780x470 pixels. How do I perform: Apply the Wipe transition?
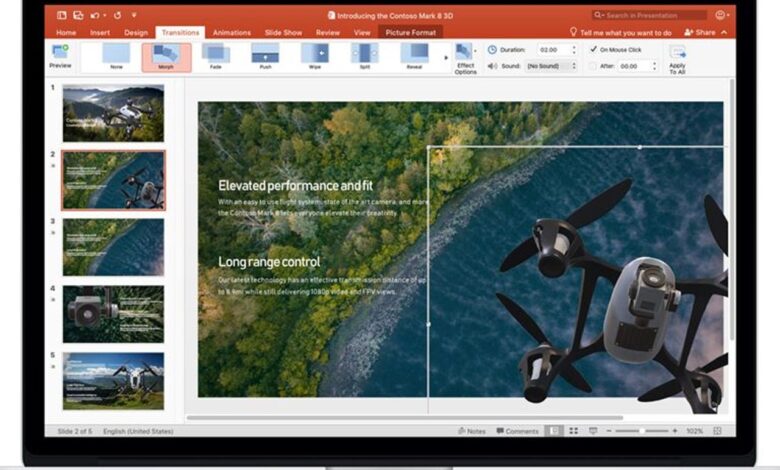coord(315,56)
